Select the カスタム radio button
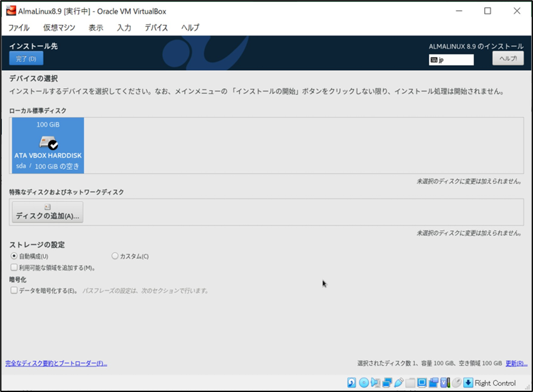 coord(115,256)
